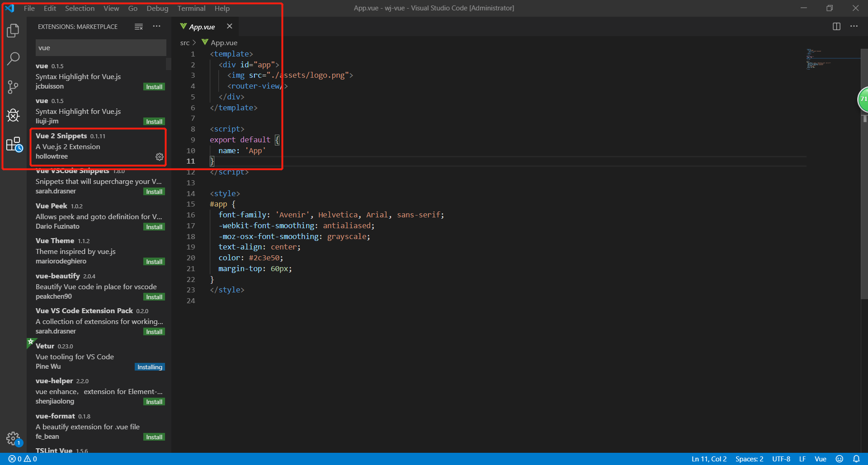
Task: Select the Vue 2 Snippets extension entry
Action: point(99,146)
